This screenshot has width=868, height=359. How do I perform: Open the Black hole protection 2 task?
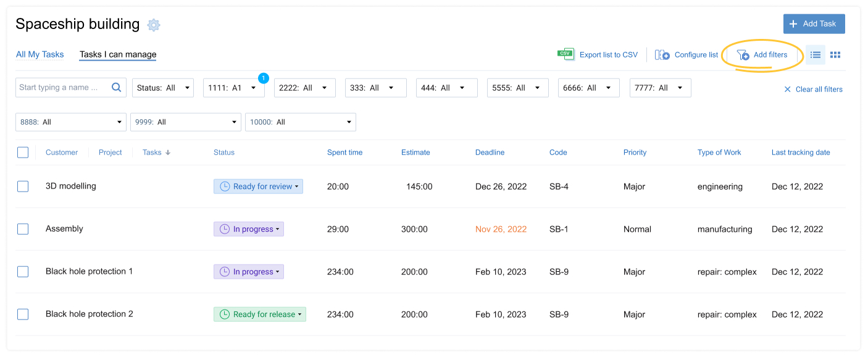(x=90, y=314)
